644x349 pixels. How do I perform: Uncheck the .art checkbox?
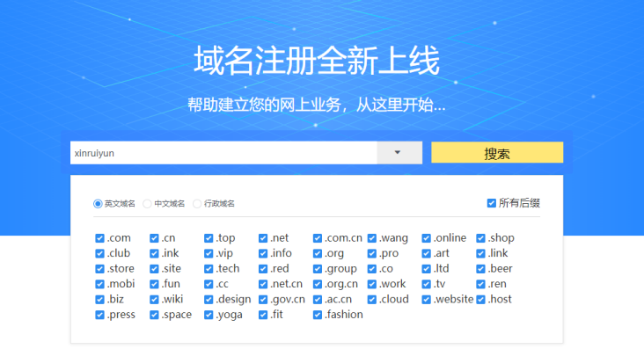pos(427,253)
